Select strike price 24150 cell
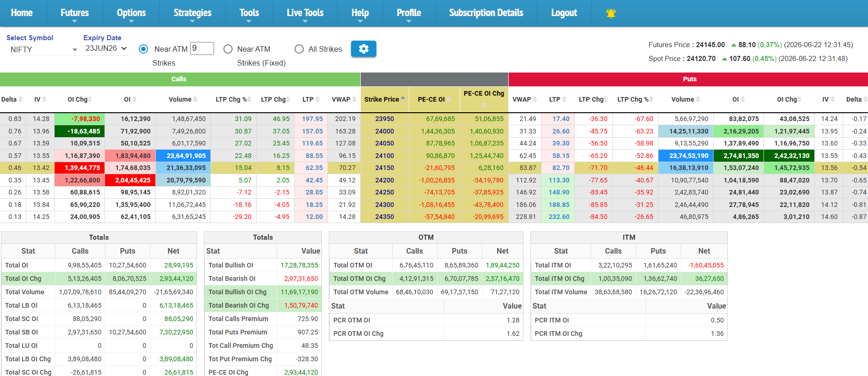 (x=385, y=168)
